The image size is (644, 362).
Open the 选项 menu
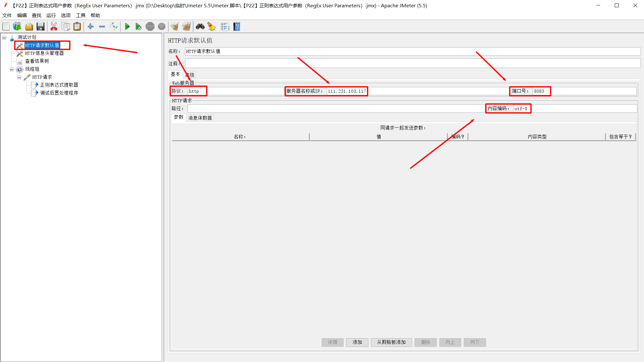point(66,15)
